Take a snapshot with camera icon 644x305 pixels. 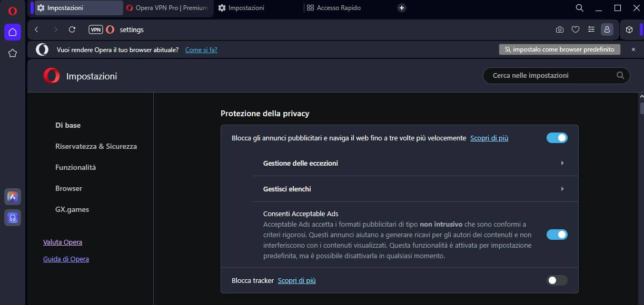560,30
